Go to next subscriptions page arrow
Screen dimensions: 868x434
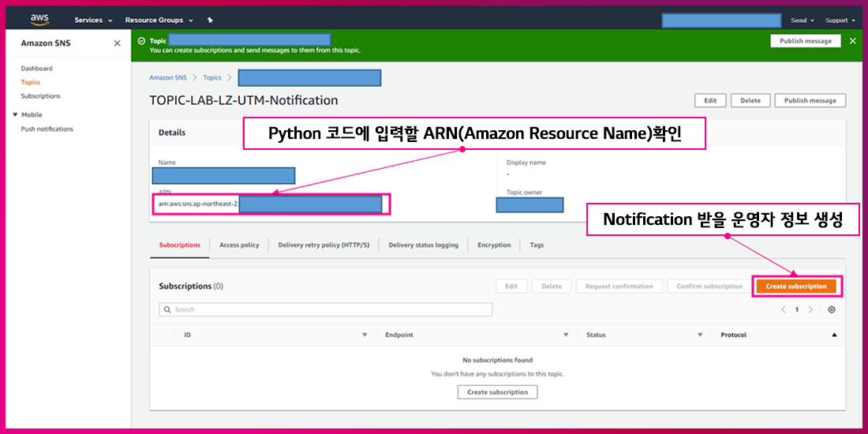click(810, 309)
